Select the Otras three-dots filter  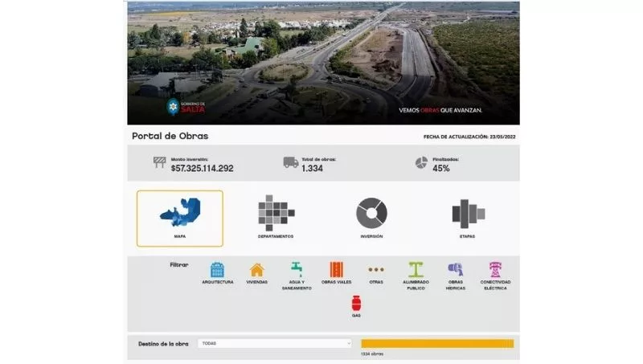coord(375,270)
